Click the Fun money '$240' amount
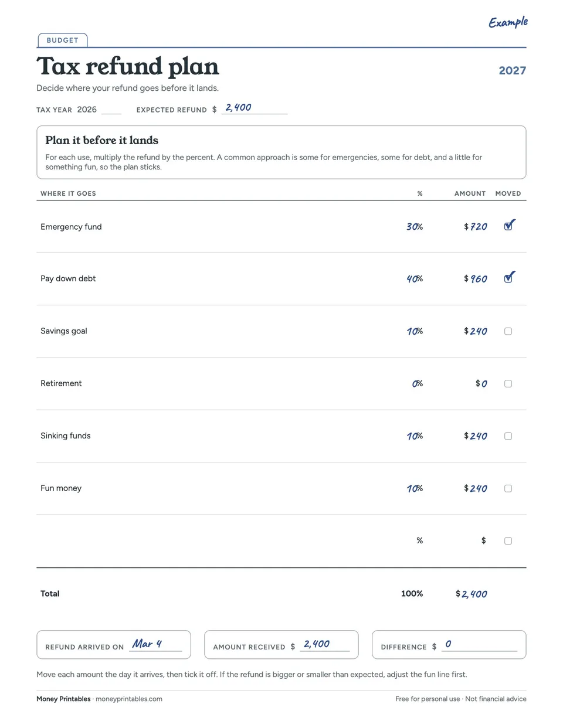The width and height of the screenshot is (563, 728). [x=476, y=489]
